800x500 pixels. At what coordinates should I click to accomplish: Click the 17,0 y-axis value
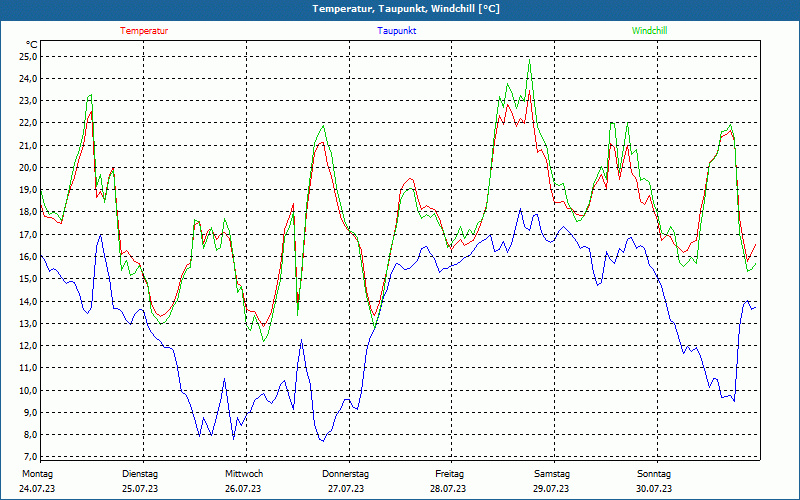coord(28,235)
